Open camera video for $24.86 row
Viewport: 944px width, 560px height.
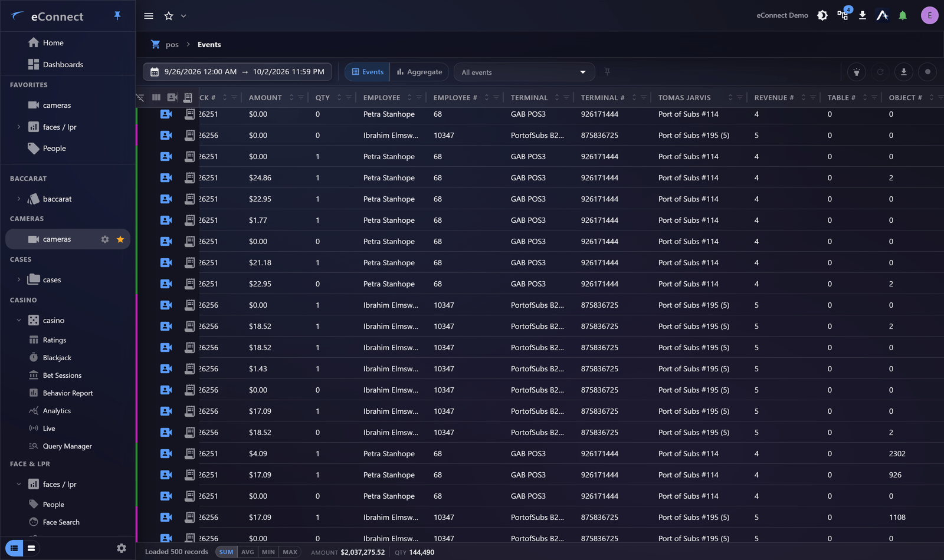pos(166,177)
